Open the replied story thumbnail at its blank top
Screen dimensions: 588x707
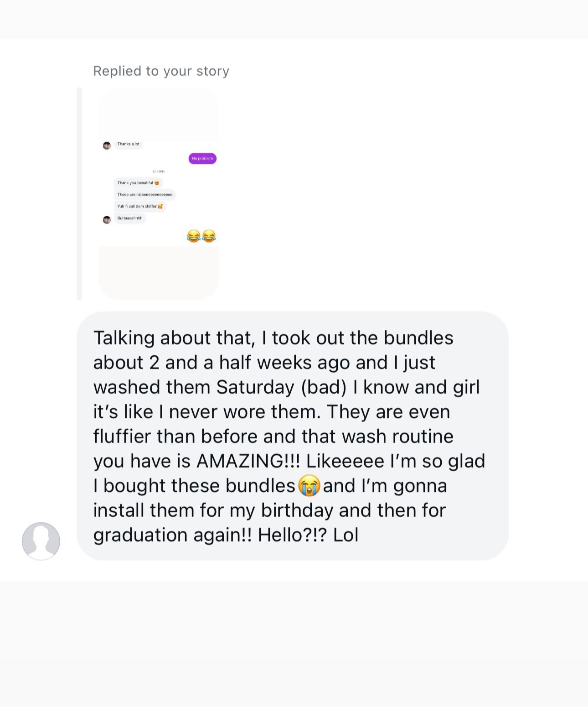pos(158,114)
